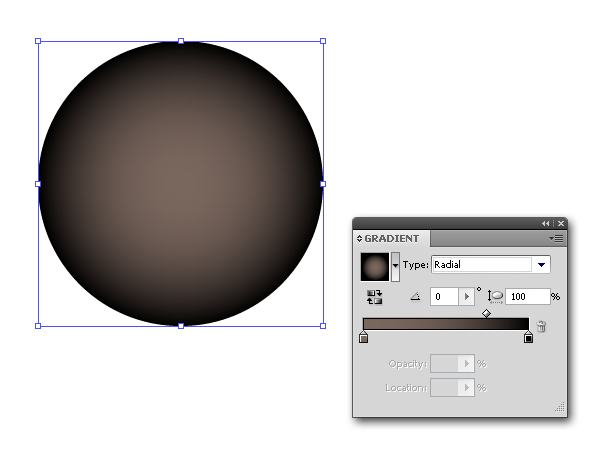Click the Type: label
The height and width of the screenshot is (450, 600).
pos(416,265)
